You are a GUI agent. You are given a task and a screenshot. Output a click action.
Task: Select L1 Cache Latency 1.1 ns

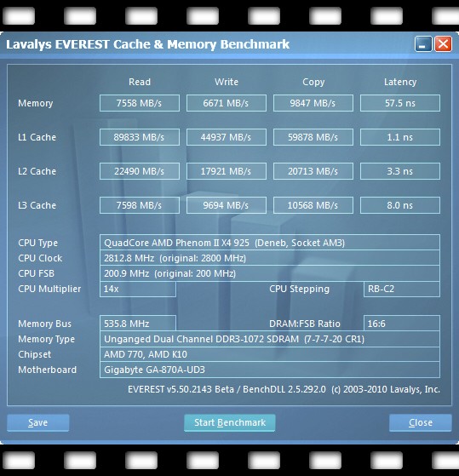399,137
